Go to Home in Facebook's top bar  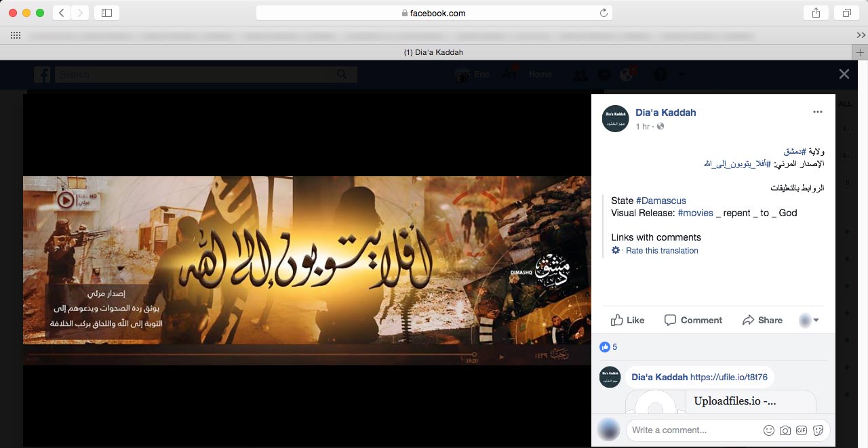[540, 75]
